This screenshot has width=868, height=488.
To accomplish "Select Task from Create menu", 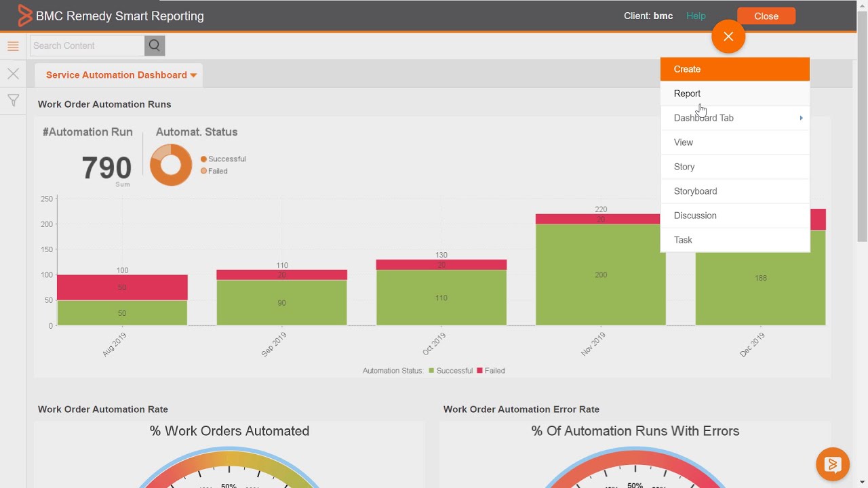I will point(735,240).
